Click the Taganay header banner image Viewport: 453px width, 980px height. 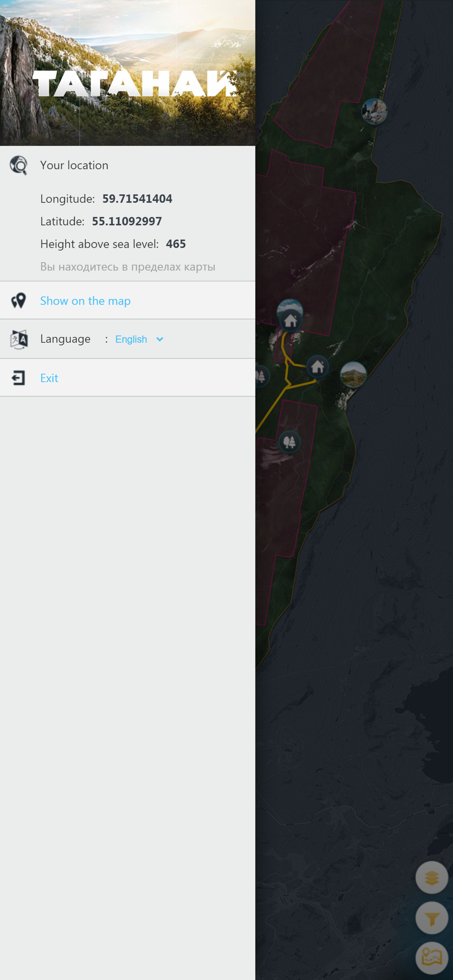(x=127, y=73)
